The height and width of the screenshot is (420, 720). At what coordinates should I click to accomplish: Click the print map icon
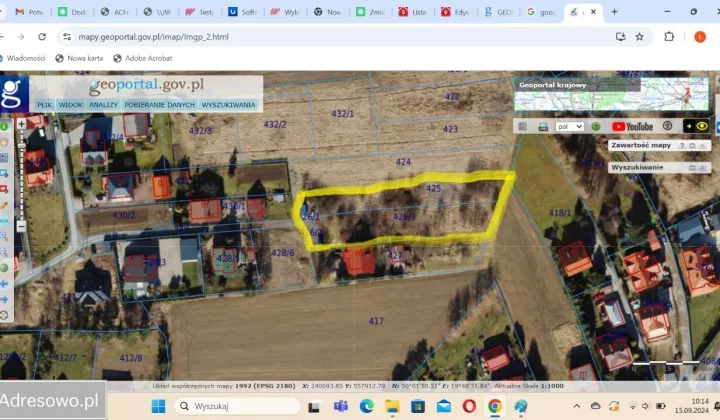click(x=543, y=127)
